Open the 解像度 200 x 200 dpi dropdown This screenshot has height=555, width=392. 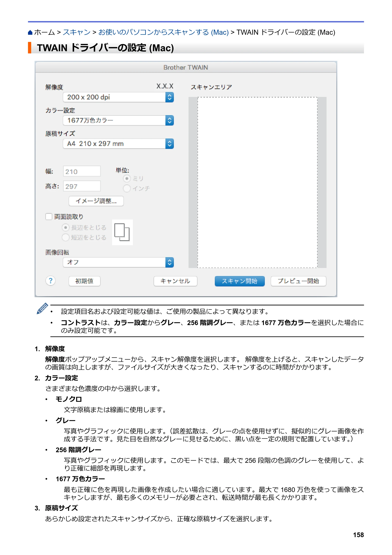118,97
